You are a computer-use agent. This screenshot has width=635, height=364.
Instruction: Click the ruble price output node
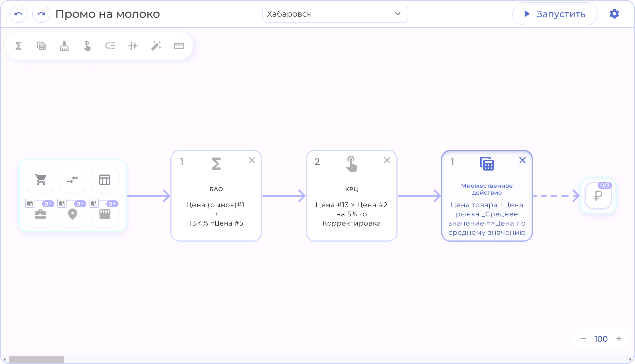(x=598, y=196)
